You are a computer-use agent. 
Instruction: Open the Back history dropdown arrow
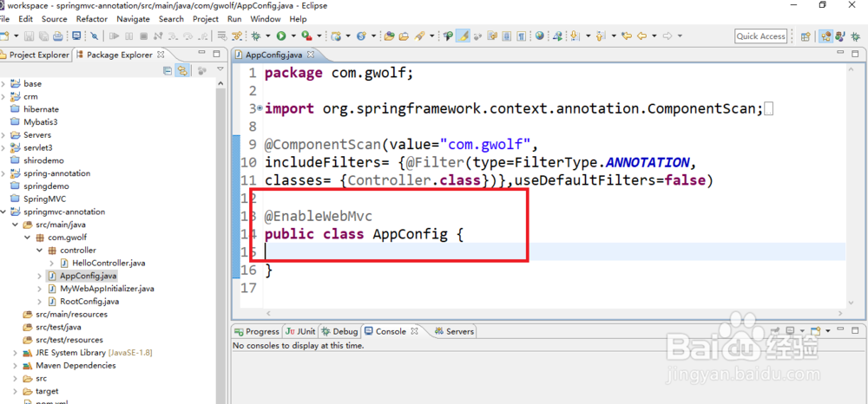[654, 36]
